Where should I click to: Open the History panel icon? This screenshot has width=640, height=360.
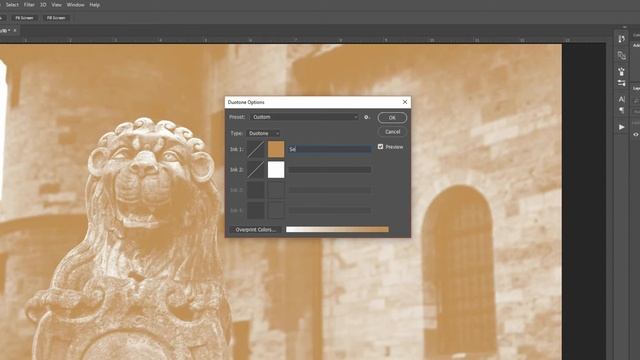[x=621, y=39]
